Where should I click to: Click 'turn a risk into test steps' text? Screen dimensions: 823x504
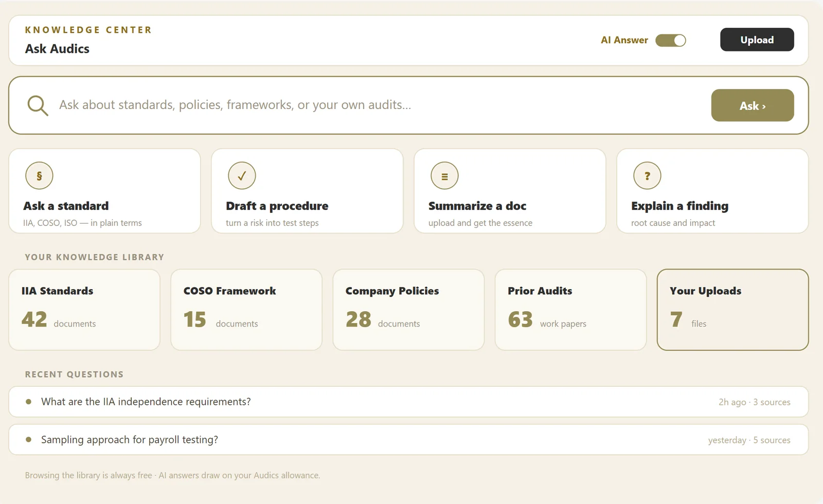[x=272, y=223]
